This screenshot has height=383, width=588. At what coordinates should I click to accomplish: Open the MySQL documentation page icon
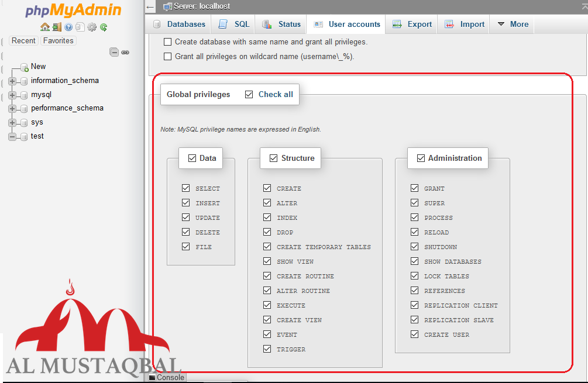pos(80,27)
